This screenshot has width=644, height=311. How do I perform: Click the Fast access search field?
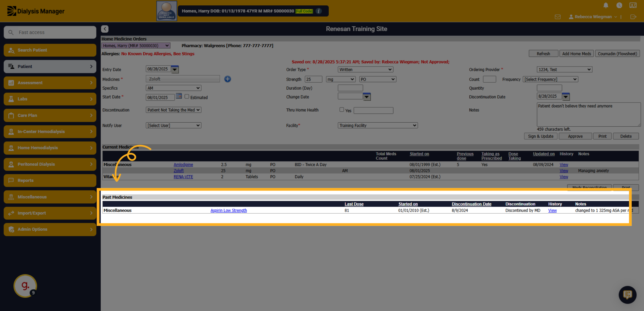pyautogui.click(x=50, y=32)
